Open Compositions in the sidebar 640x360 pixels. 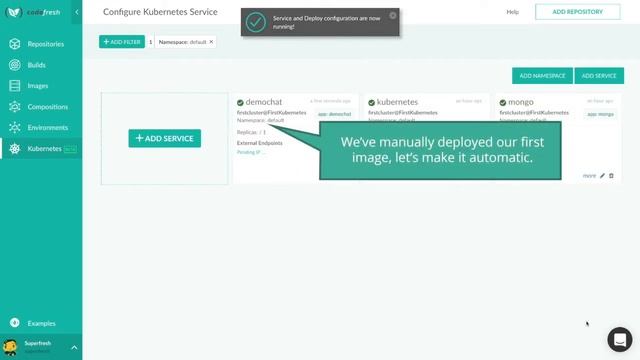(48, 107)
